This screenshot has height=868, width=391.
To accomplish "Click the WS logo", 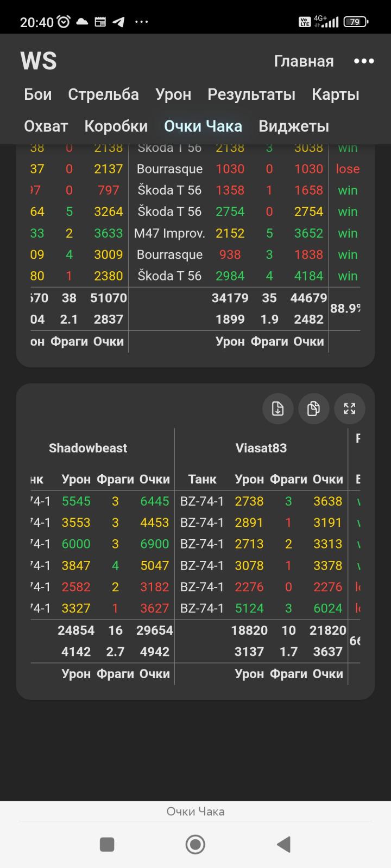I will pos(39,61).
